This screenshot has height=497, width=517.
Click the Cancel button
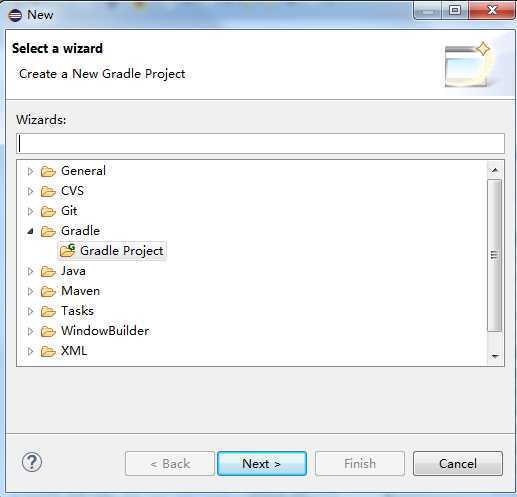pos(458,463)
